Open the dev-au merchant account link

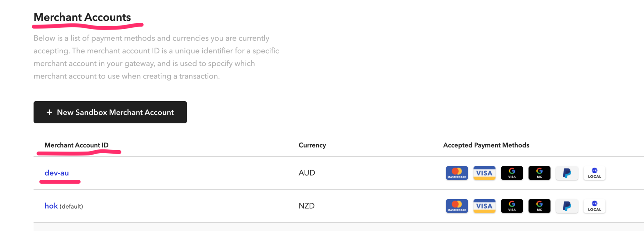57,173
